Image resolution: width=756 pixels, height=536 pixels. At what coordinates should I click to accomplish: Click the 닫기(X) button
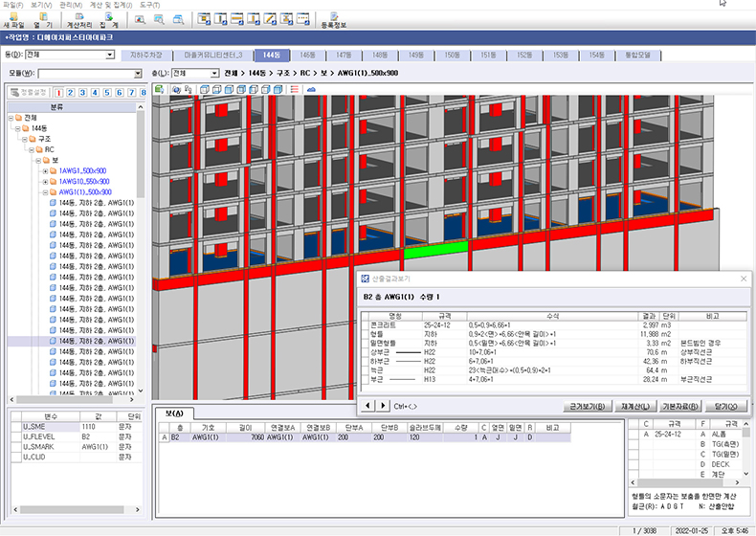(x=725, y=406)
